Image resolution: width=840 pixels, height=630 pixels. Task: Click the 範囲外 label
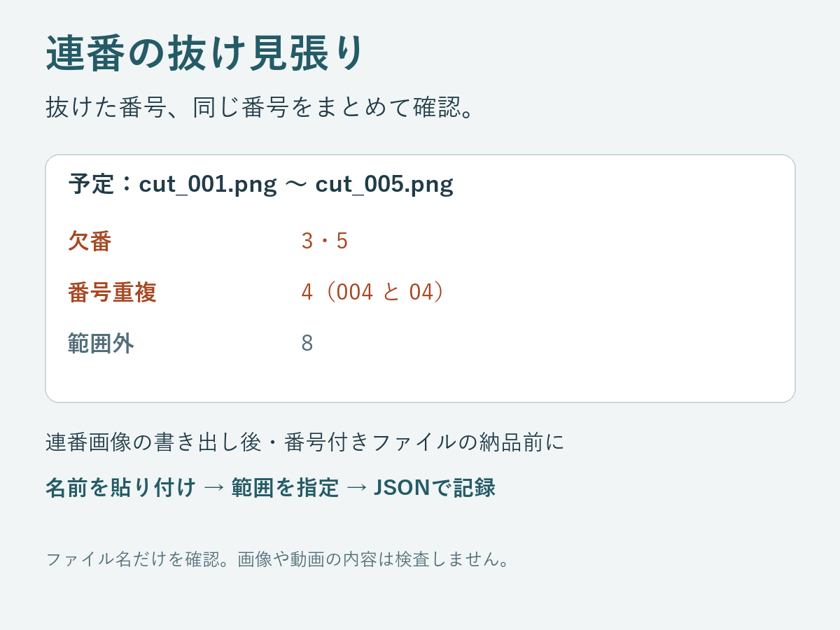(x=101, y=343)
